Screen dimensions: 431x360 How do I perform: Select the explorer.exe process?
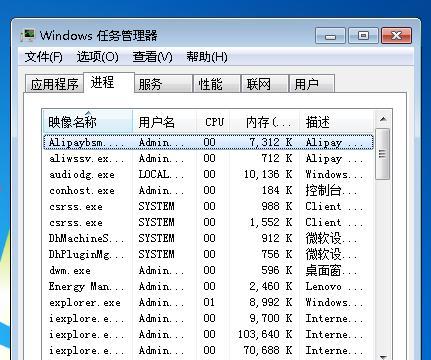(208, 302)
